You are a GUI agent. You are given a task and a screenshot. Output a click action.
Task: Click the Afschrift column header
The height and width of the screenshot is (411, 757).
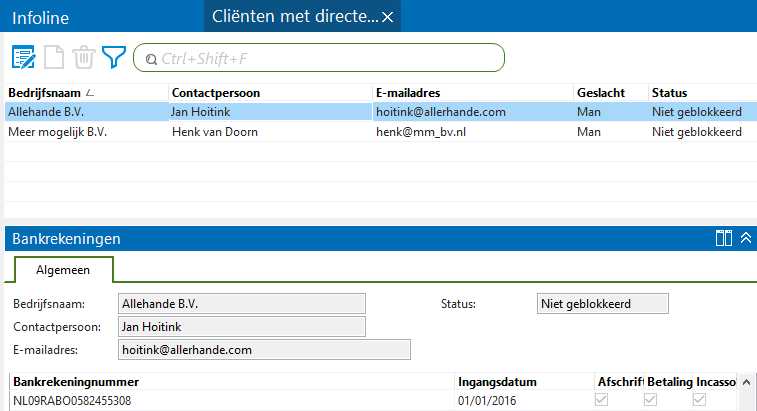pyautogui.click(x=620, y=382)
